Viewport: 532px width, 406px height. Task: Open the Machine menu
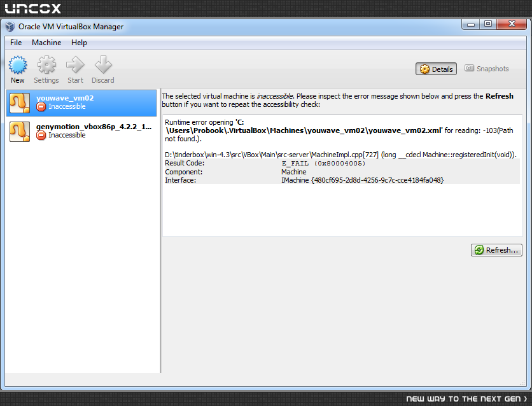click(46, 43)
